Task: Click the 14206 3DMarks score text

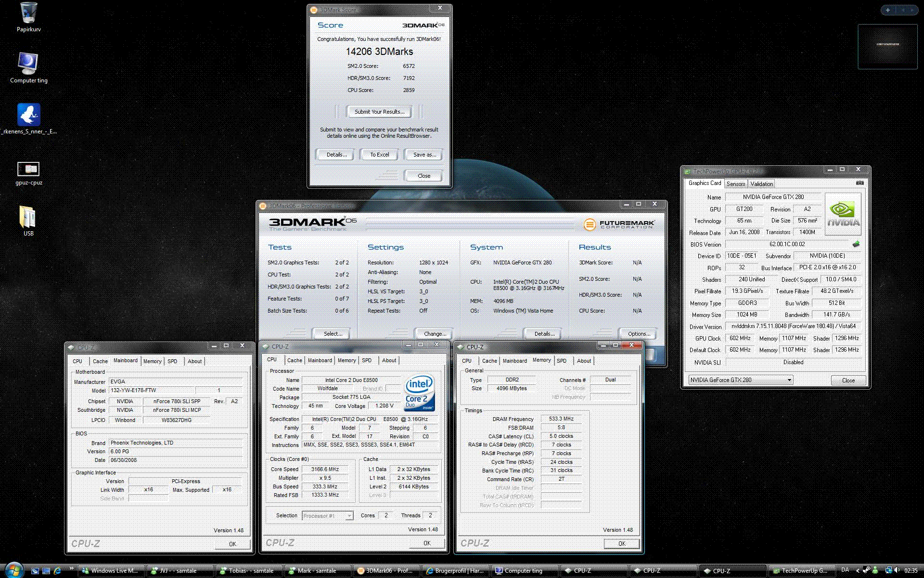Action: point(379,52)
